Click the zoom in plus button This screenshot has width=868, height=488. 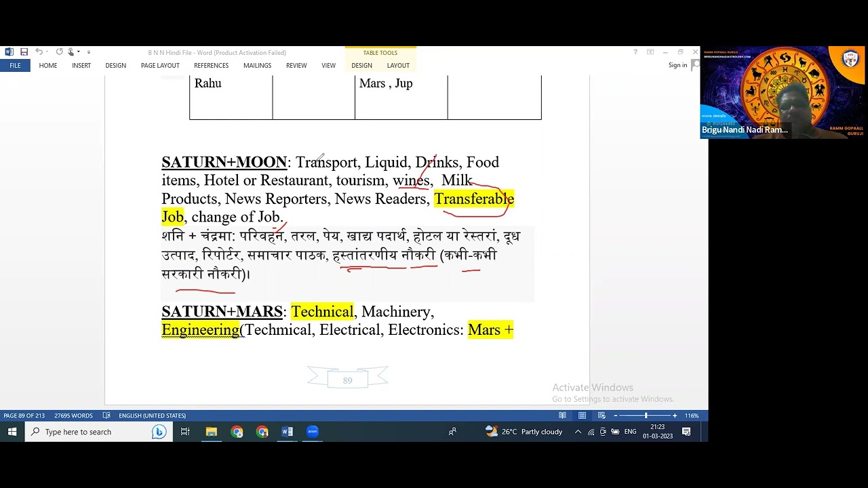(675, 415)
